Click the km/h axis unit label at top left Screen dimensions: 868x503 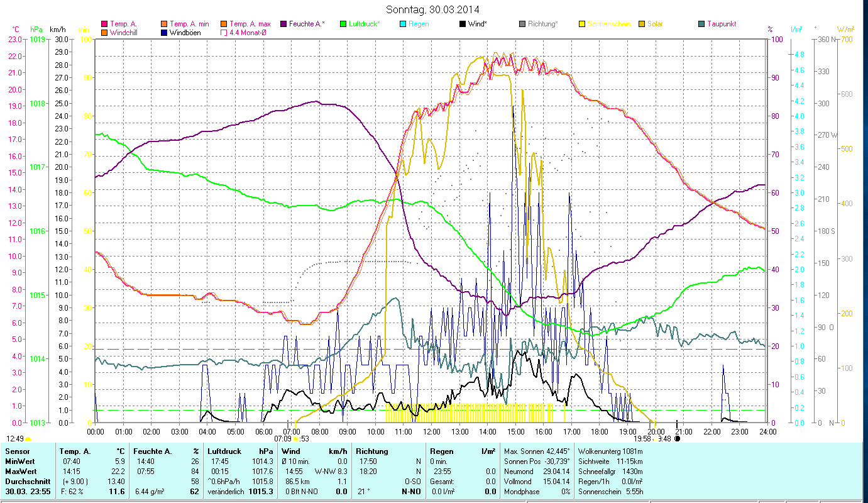coord(57,30)
